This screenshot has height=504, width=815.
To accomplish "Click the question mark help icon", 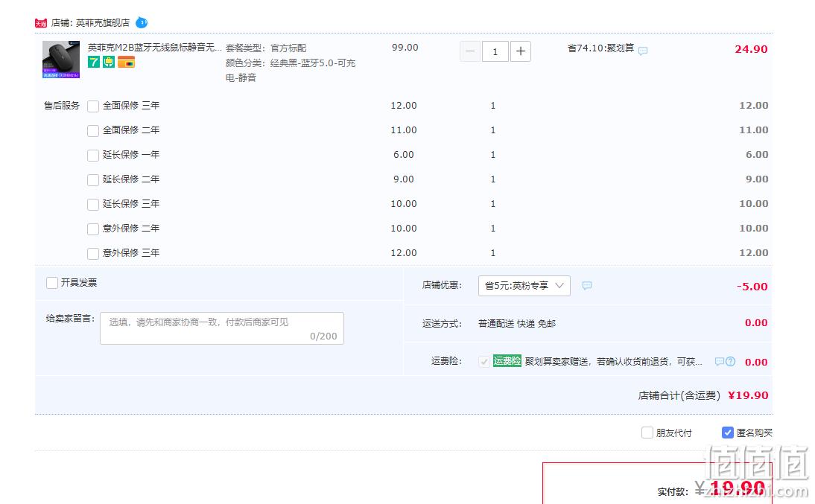I will tap(730, 362).
